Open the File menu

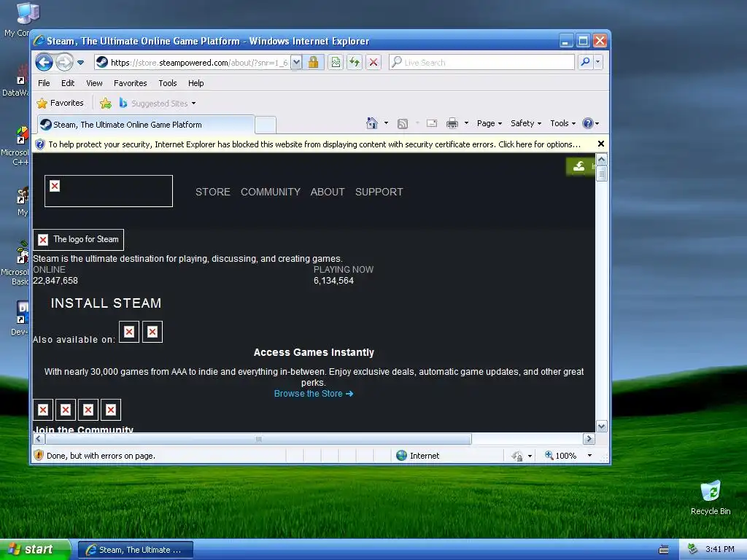click(44, 83)
